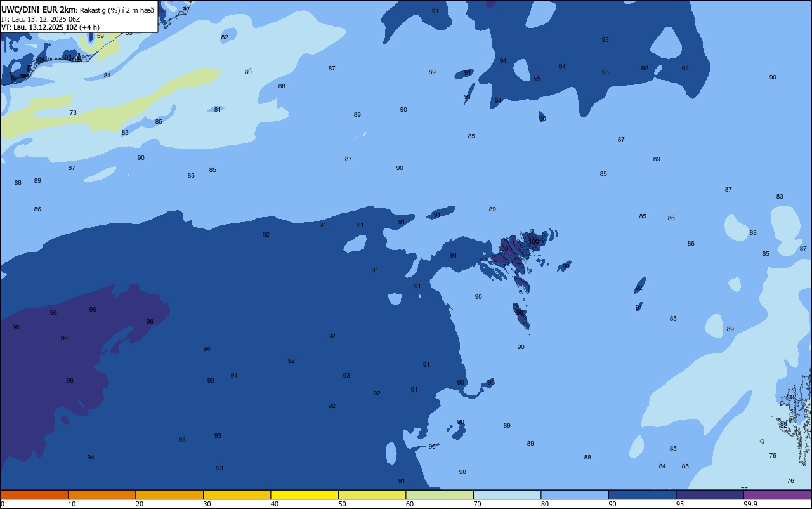Click the 70–80 pale blue legend segment
Viewport: 812px width, 509px height.
click(507, 494)
